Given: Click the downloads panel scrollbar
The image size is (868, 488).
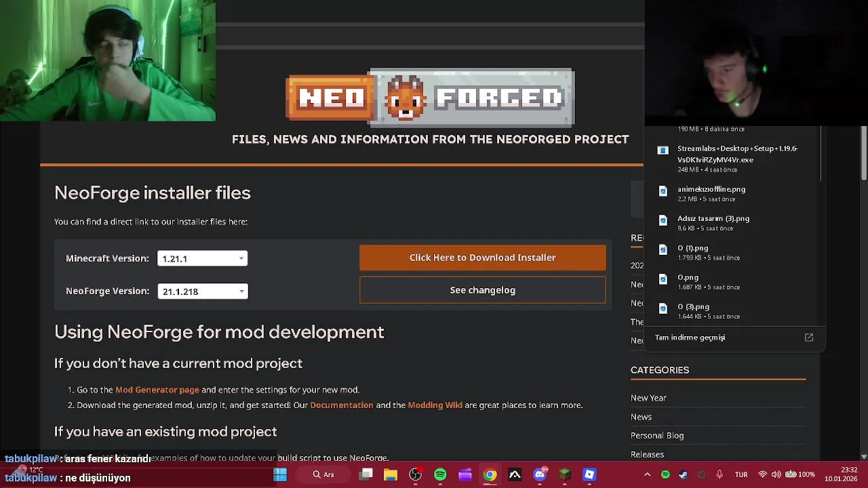Looking at the screenshot, I should pyautogui.click(x=821, y=154).
